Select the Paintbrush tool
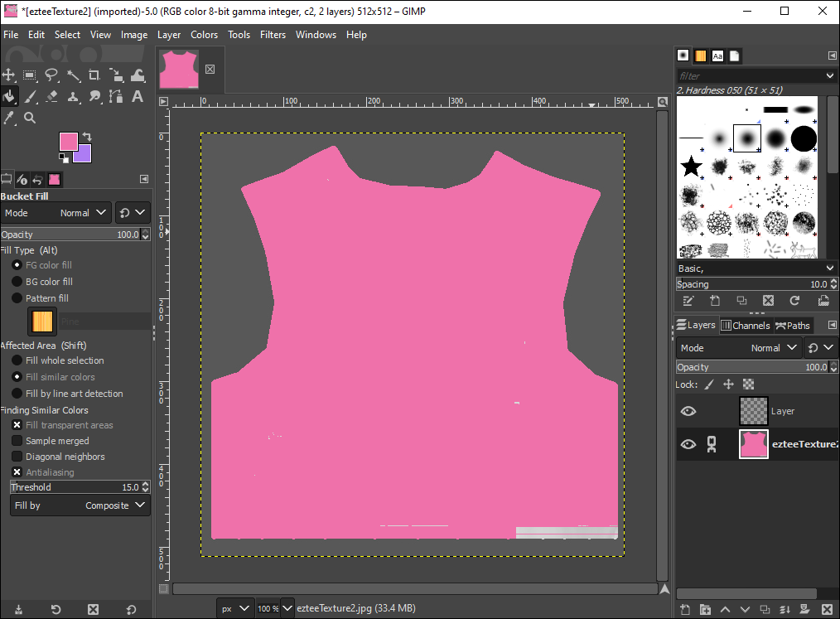 pos(30,97)
